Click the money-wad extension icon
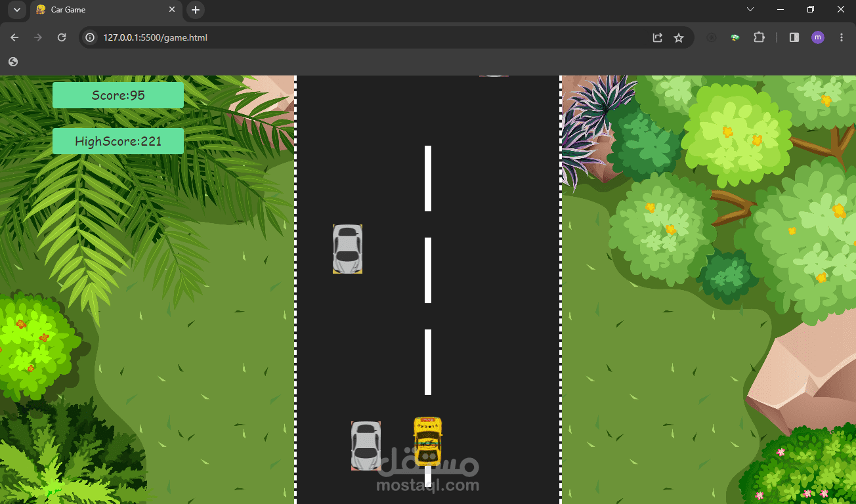The width and height of the screenshot is (856, 504). [x=735, y=37]
